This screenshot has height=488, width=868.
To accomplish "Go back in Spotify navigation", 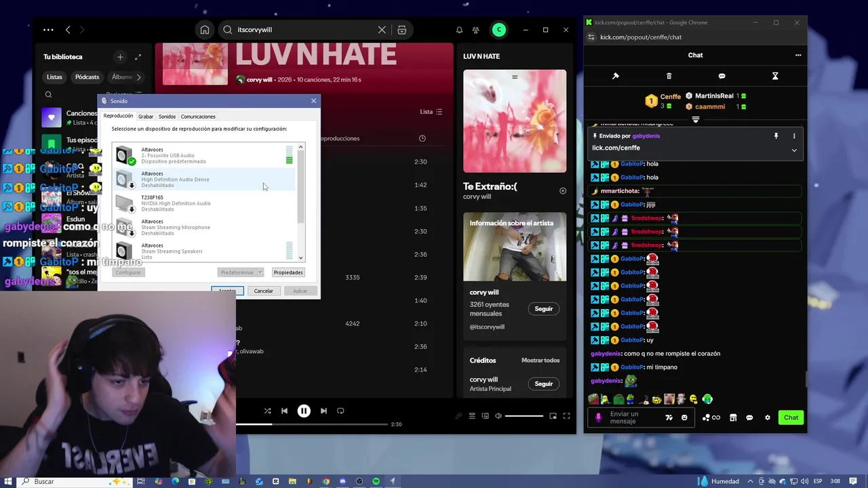I will [68, 30].
